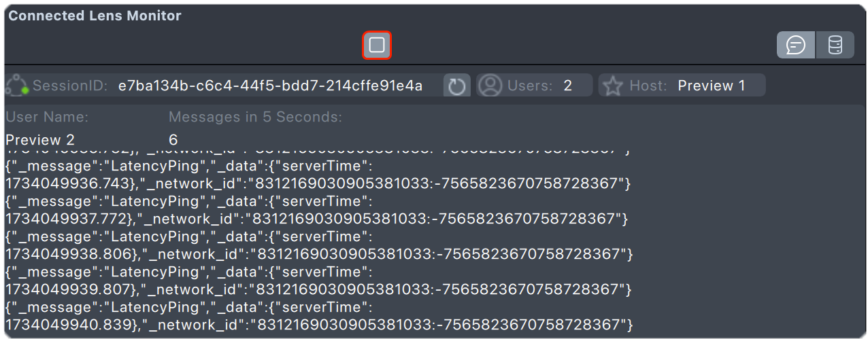Select the SessionID value e7ba134b text
Screen dimensions: 868x339
[270, 86]
